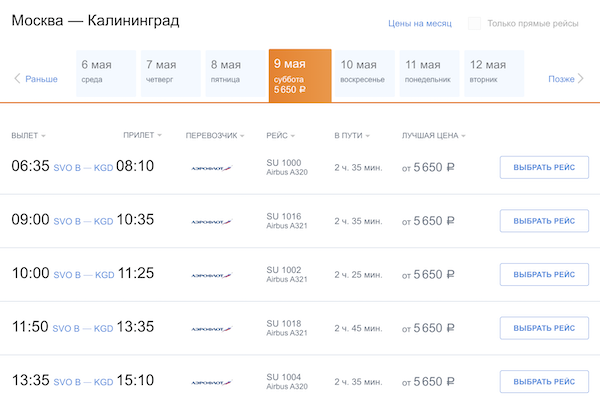
Task: Sort by 'Лучшая цена' column
Action: (x=433, y=135)
